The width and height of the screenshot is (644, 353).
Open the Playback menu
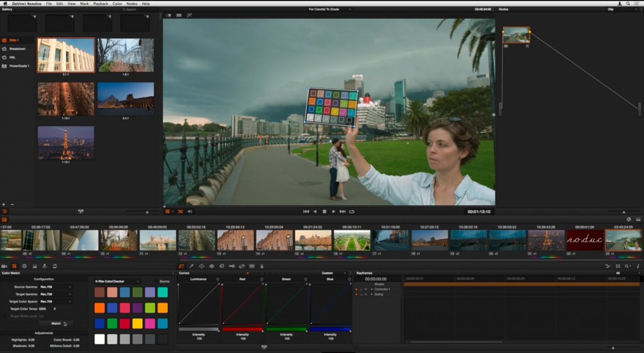101,4
